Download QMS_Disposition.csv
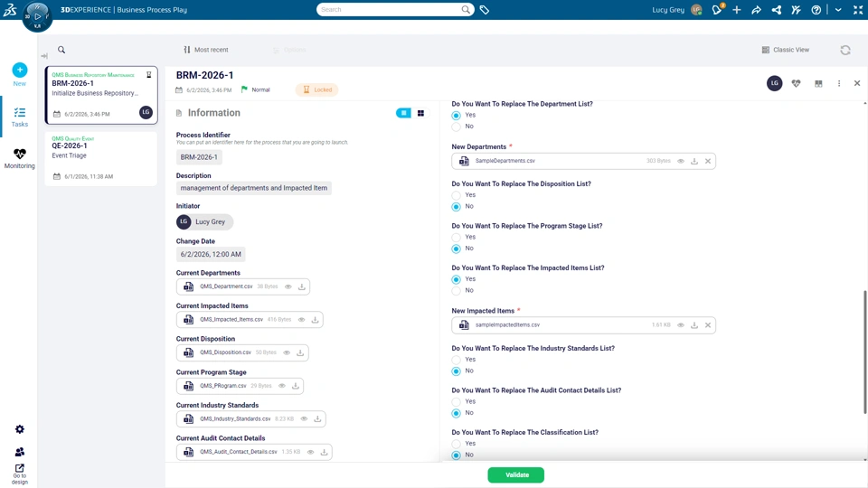Screen dimensions: 868x488 300,352
